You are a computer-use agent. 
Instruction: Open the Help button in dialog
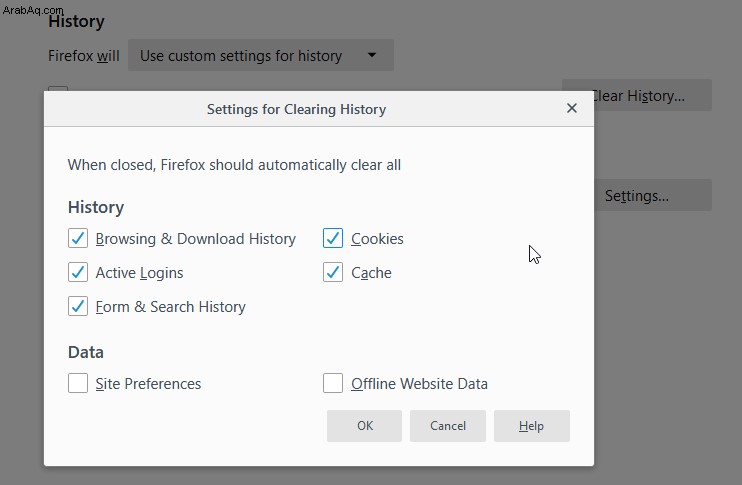[x=531, y=426]
